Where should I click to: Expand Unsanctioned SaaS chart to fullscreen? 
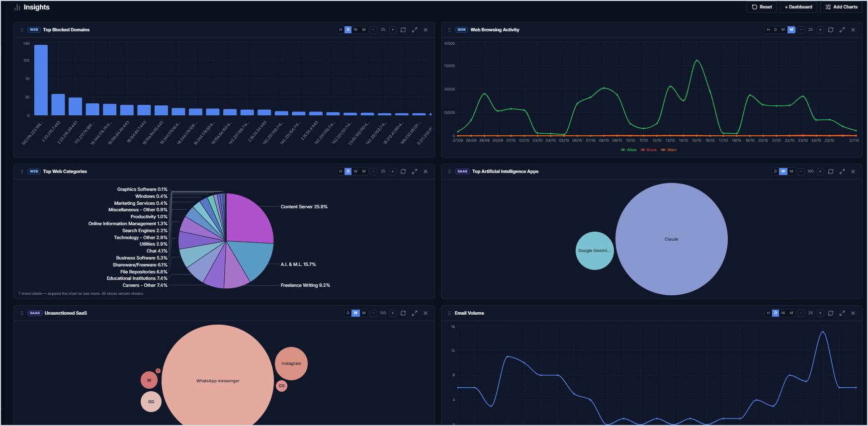pos(415,313)
